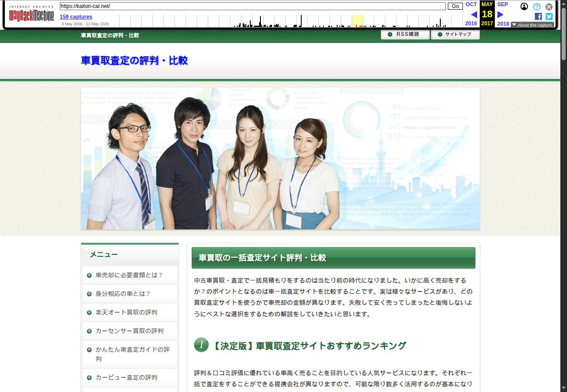Share capture on Facebook
567x392 pixels.
tap(538, 16)
